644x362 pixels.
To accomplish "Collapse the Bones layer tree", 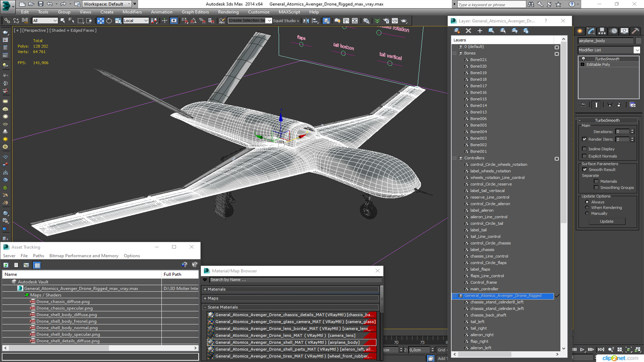I will (454, 53).
